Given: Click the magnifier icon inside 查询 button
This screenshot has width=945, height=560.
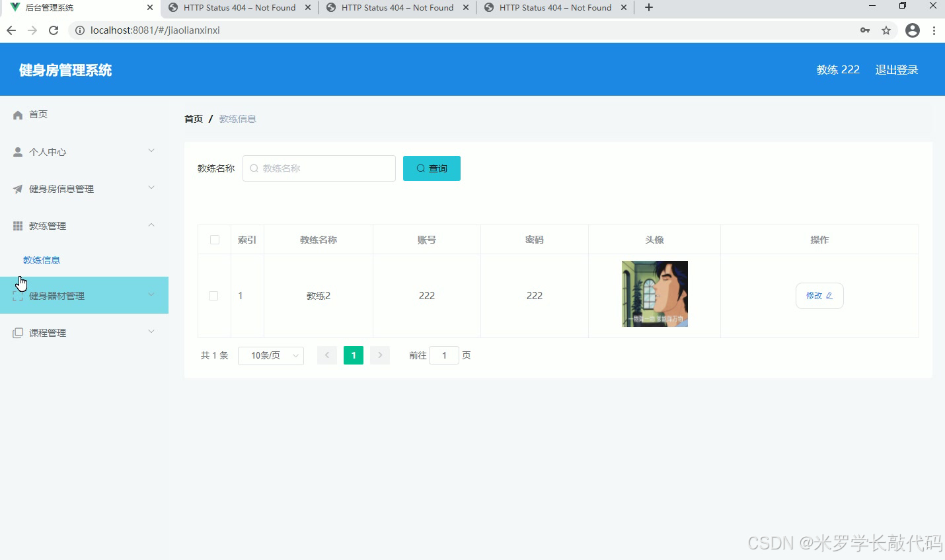Looking at the screenshot, I should click(x=420, y=168).
